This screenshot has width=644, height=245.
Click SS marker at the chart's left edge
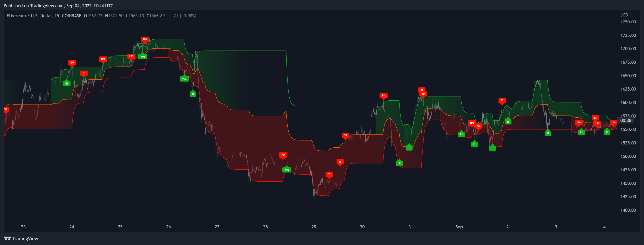pyautogui.click(x=6, y=110)
